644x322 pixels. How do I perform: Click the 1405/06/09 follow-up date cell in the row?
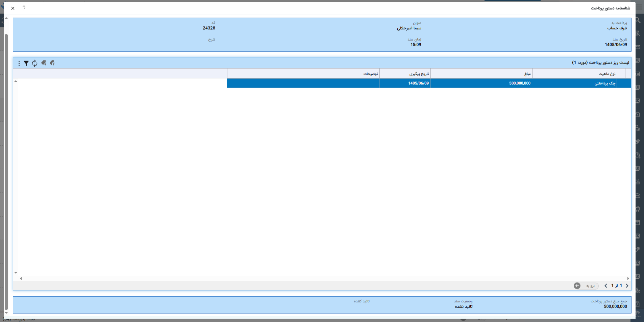point(405,83)
